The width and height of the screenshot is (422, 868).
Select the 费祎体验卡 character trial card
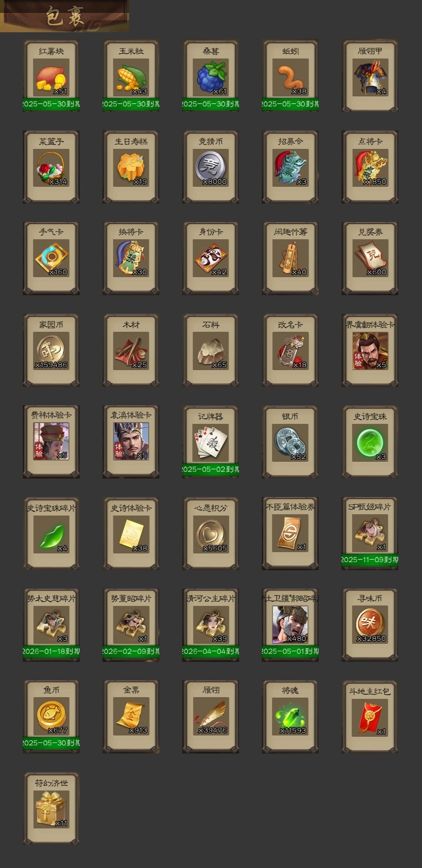[51, 442]
